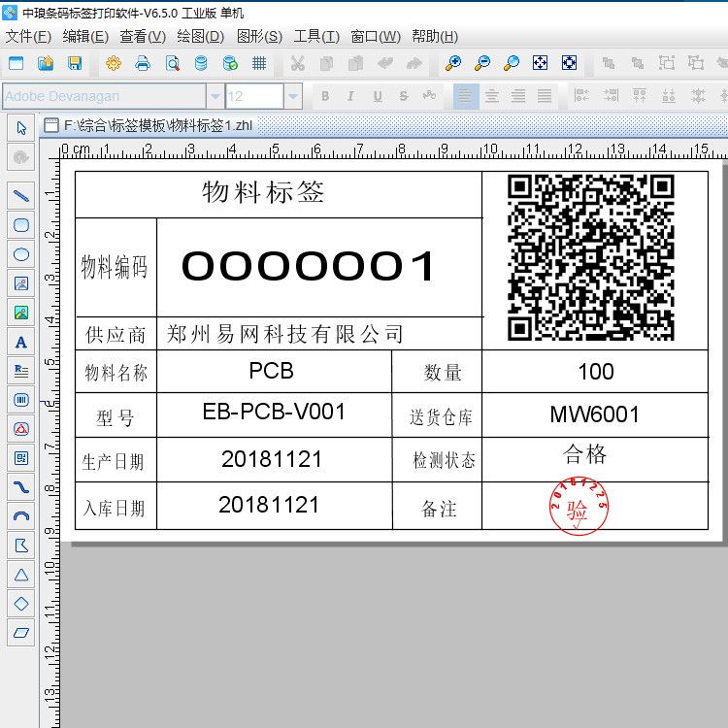Click the Zoom in magnifier icon
Image resolution: width=728 pixels, height=728 pixels.
pyautogui.click(x=453, y=63)
